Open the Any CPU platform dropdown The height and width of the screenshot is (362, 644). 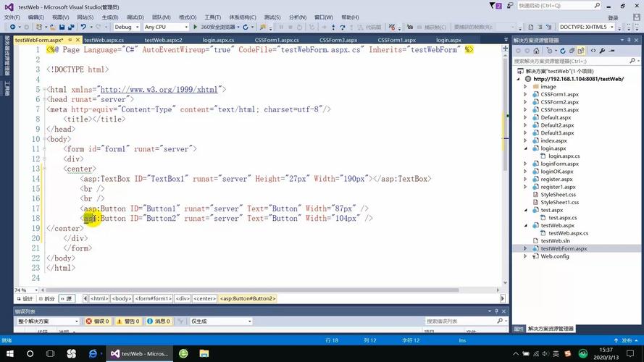(x=165, y=27)
